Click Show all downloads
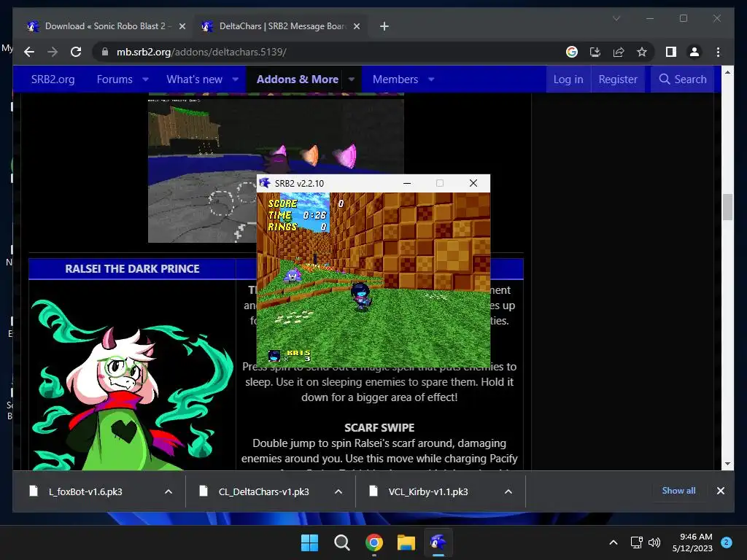Screen dimensions: 747x560 click(678, 491)
